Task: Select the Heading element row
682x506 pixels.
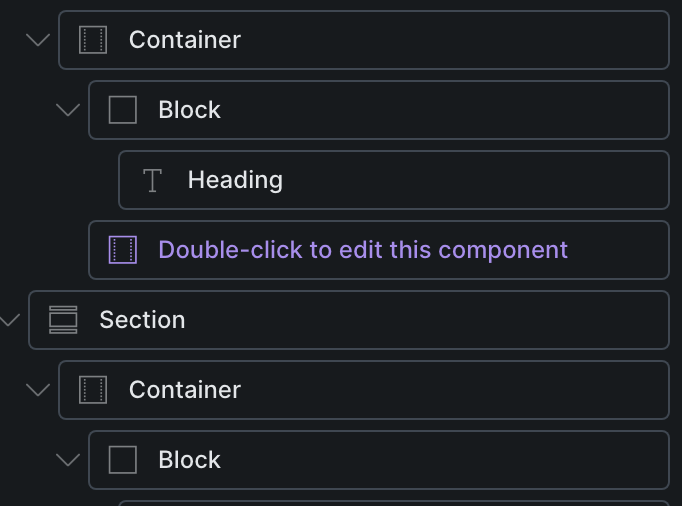Action: (x=394, y=180)
